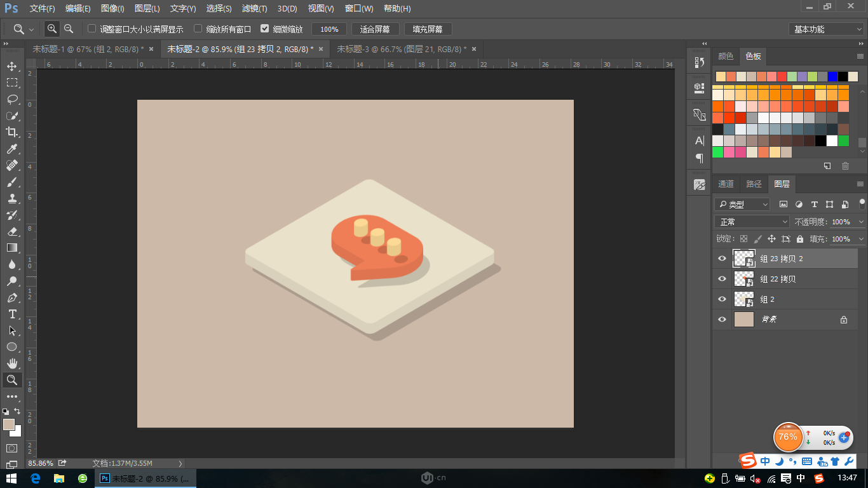
Task: Open the 不透明度 opacity dropdown
Action: click(861, 221)
